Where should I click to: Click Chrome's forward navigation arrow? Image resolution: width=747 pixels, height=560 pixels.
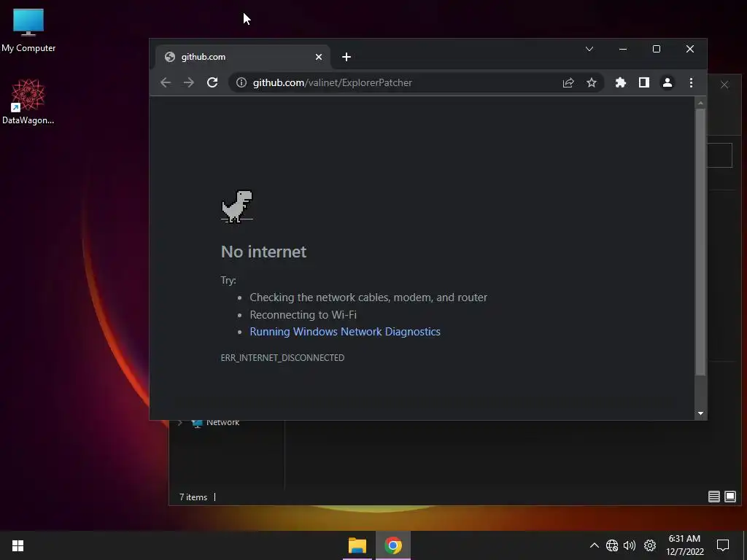[x=189, y=82]
